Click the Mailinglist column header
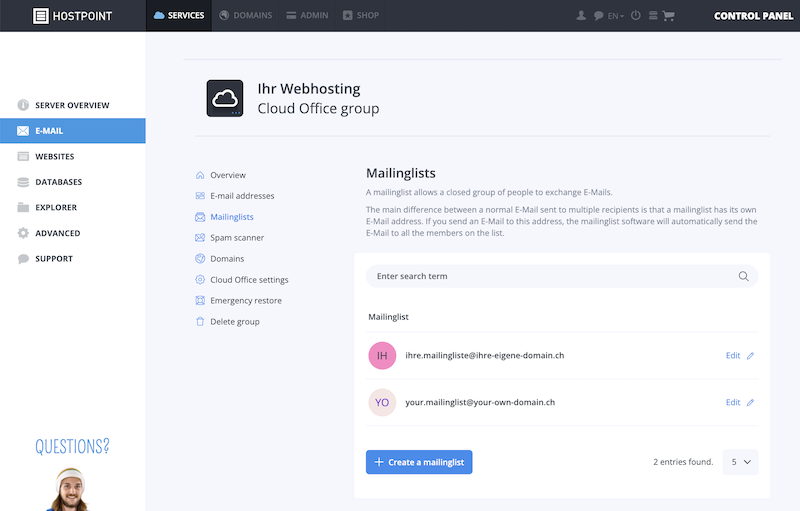 388,317
